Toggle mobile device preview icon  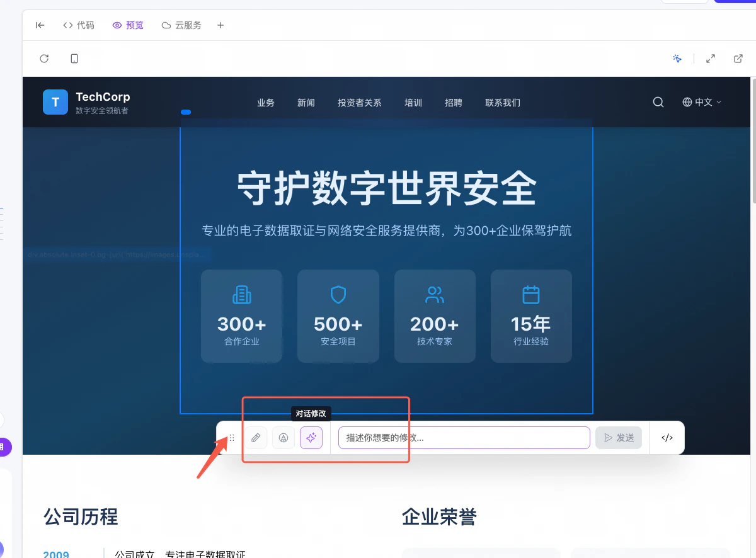click(74, 59)
